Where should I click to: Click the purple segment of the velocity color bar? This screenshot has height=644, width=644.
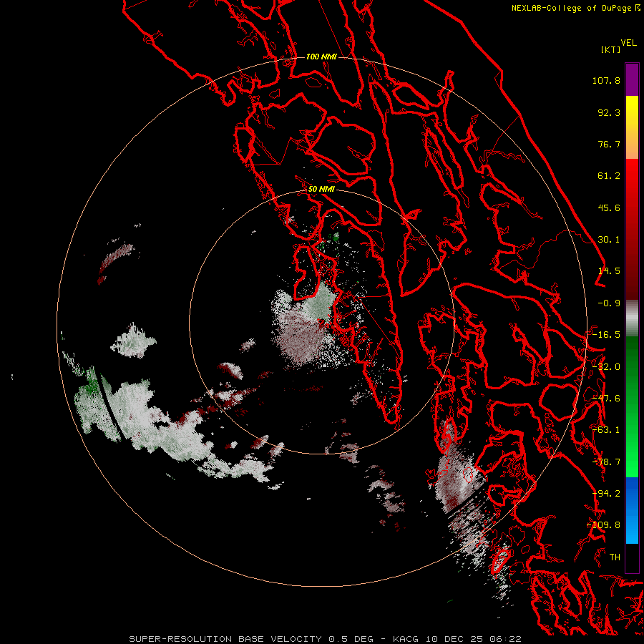(x=632, y=79)
